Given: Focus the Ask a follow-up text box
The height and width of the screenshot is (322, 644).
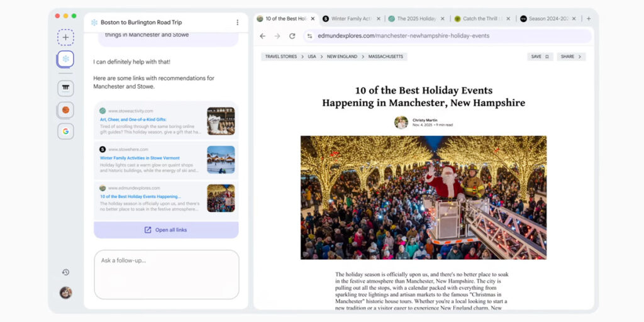Looking at the screenshot, I should pos(166,274).
